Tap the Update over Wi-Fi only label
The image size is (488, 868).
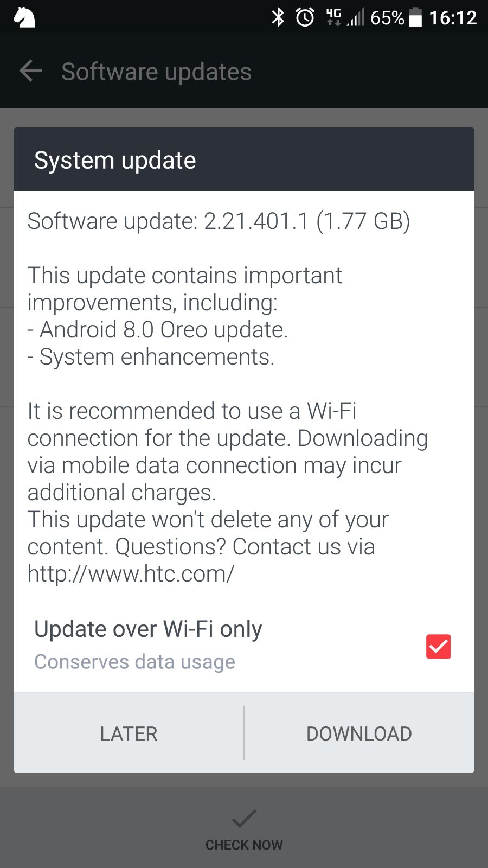[x=148, y=629]
